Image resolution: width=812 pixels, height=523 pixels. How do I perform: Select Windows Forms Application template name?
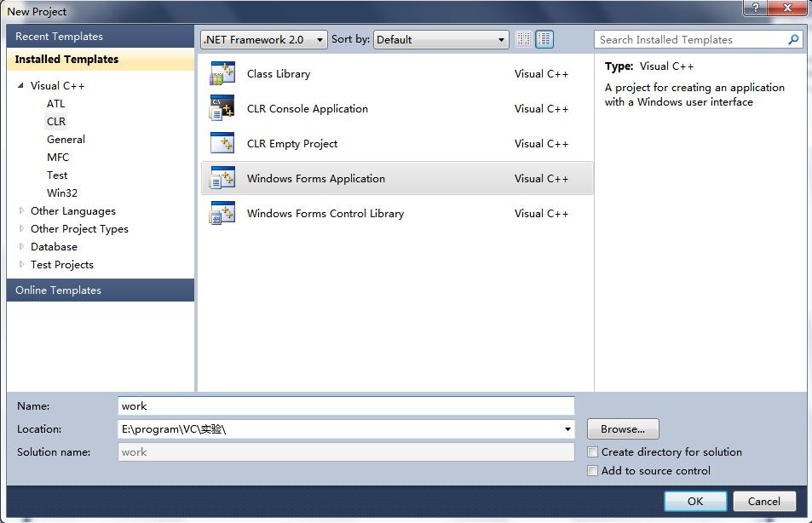[x=316, y=179]
